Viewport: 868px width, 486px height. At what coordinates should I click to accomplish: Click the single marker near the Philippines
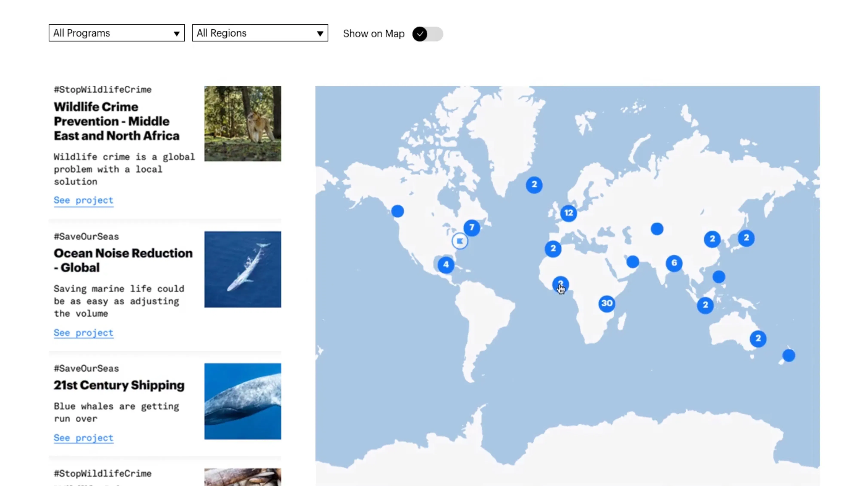click(x=719, y=277)
